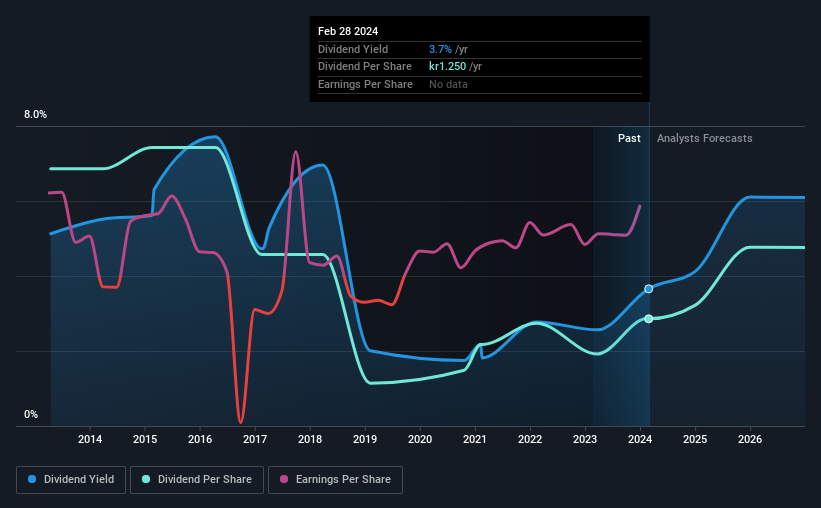Click the Past section label
821x508 pixels.
(629, 138)
